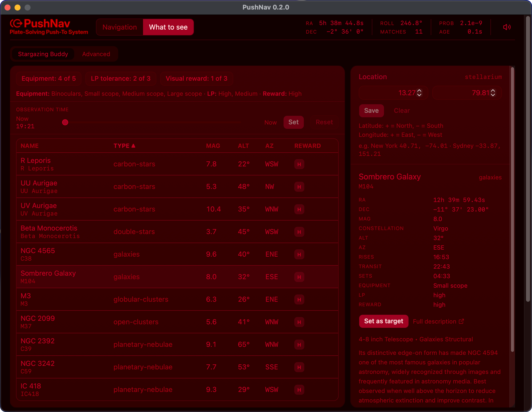Select the What to see tab
Image resolution: width=532 pixels, height=412 pixels.
168,27
